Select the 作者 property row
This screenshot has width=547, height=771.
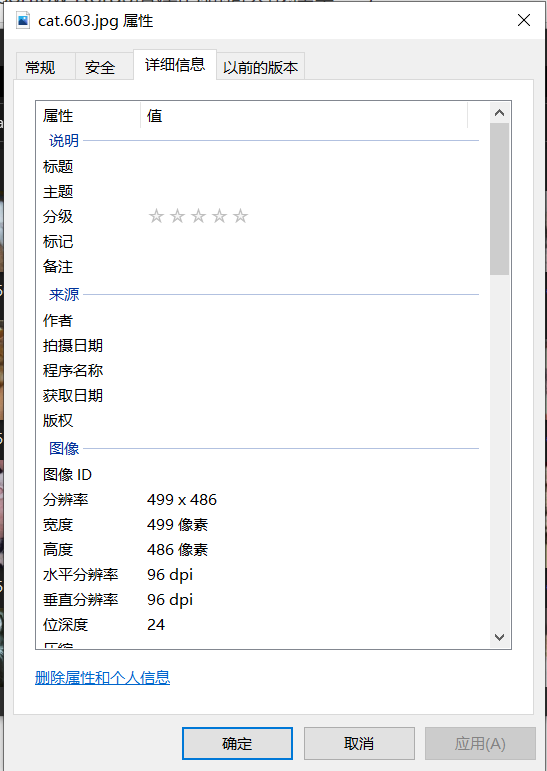[258, 321]
